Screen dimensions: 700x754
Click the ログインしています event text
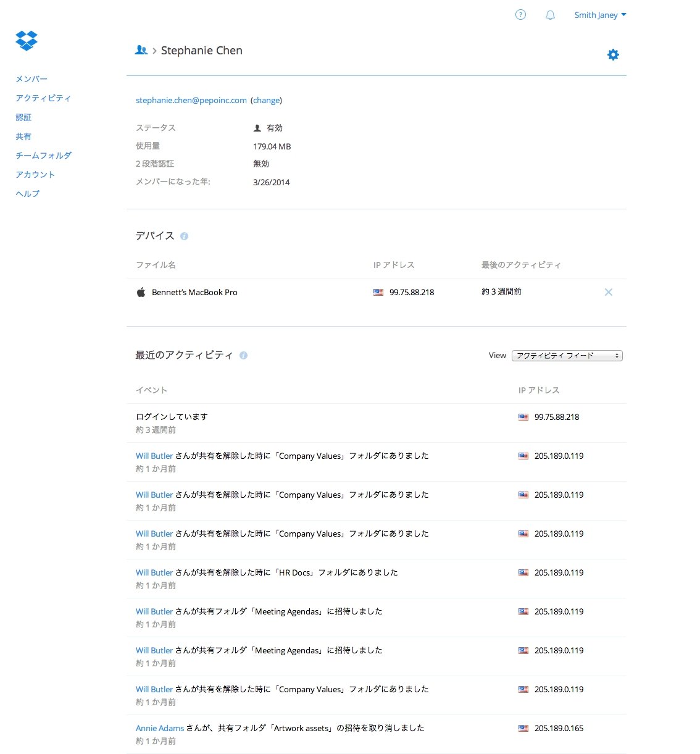click(172, 417)
